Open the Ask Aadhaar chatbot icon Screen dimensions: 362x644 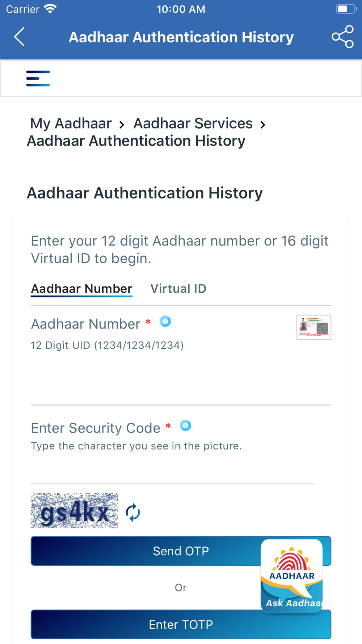(x=292, y=576)
